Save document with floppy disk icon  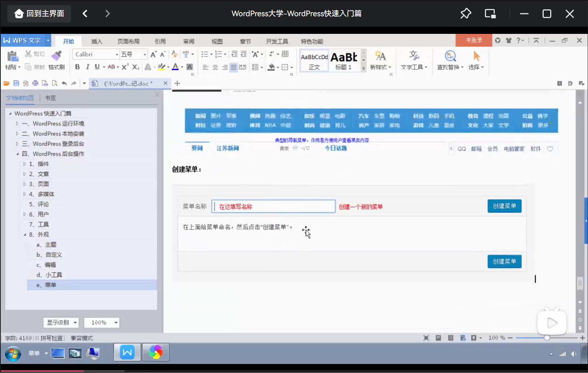tap(16, 83)
